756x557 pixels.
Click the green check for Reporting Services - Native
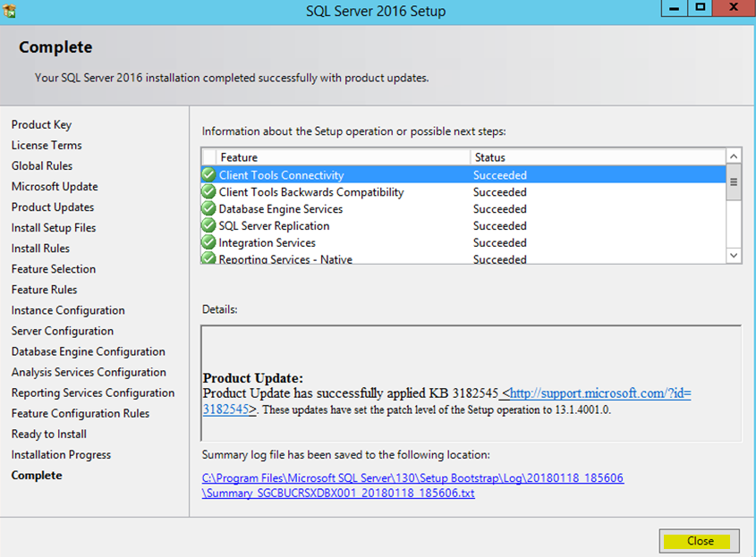208,258
